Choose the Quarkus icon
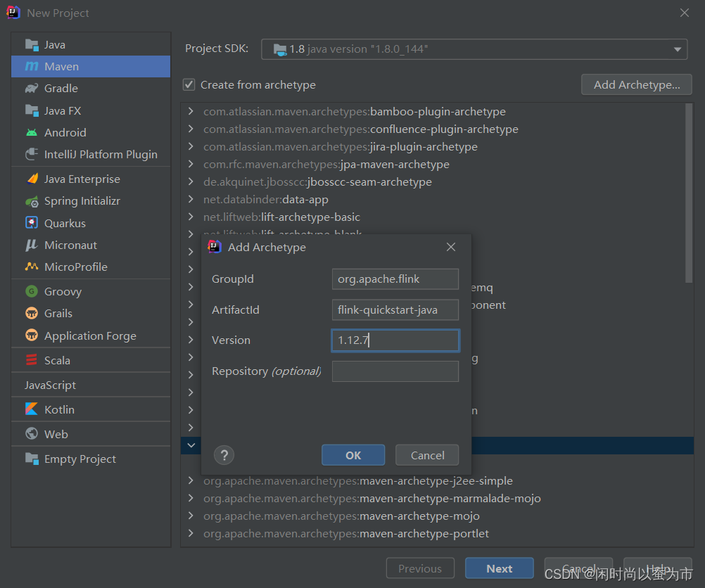This screenshot has width=705, height=588. [x=32, y=223]
